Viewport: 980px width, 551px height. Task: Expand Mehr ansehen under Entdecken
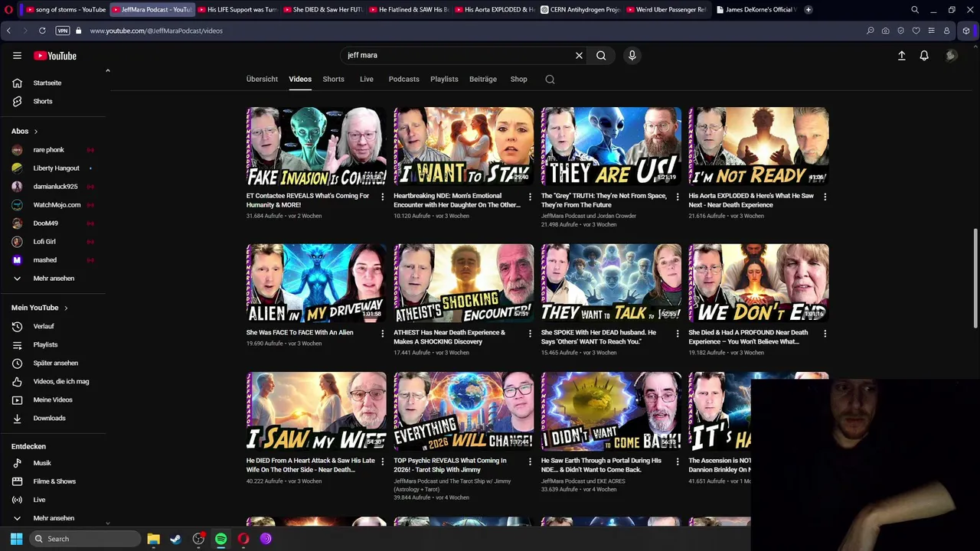coord(54,518)
